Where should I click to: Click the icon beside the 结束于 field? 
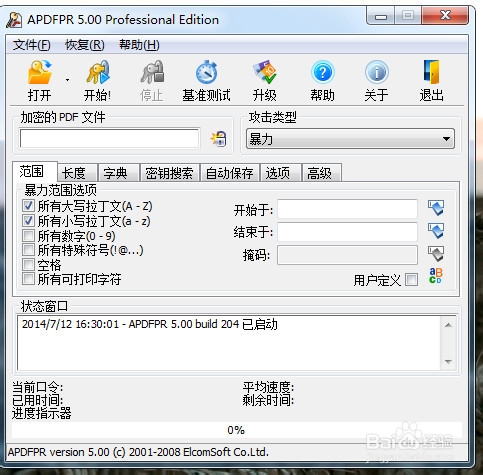(x=436, y=231)
